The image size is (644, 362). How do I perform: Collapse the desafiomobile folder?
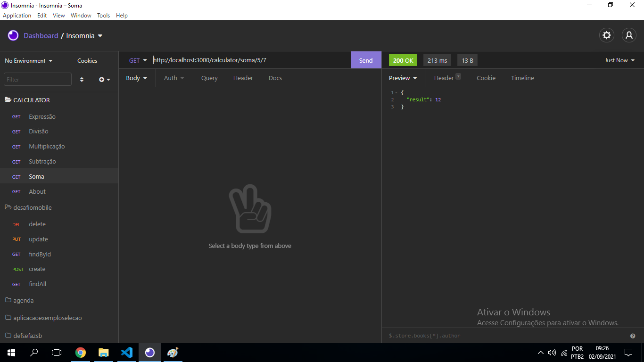pyautogui.click(x=28, y=207)
